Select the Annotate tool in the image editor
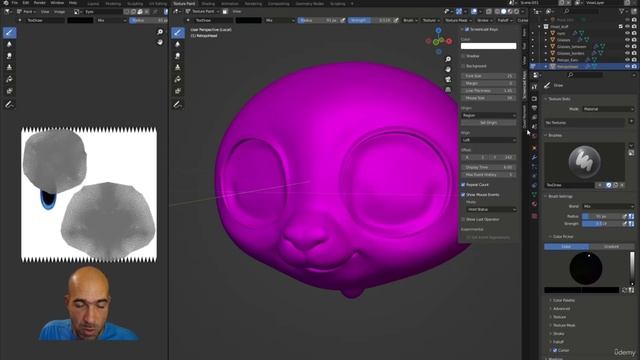The height and width of the screenshot is (360, 640). pos(9,105)
